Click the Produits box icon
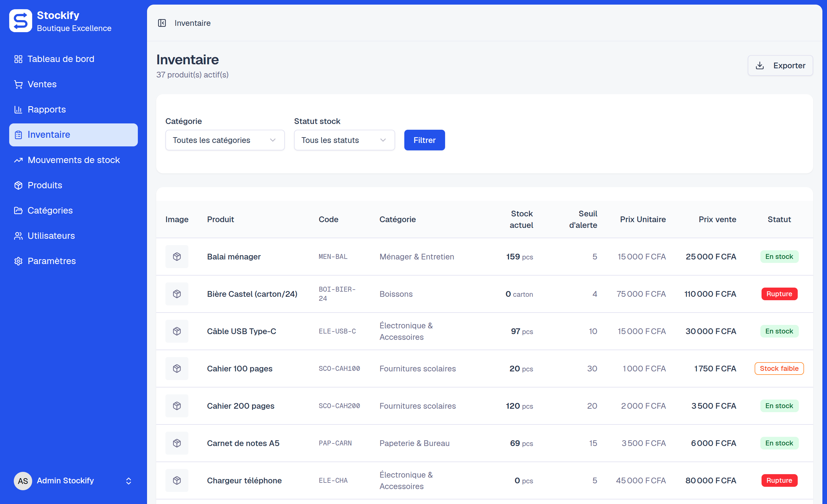The width and height of the screenshot is (827, 504). tap(18, 185)
